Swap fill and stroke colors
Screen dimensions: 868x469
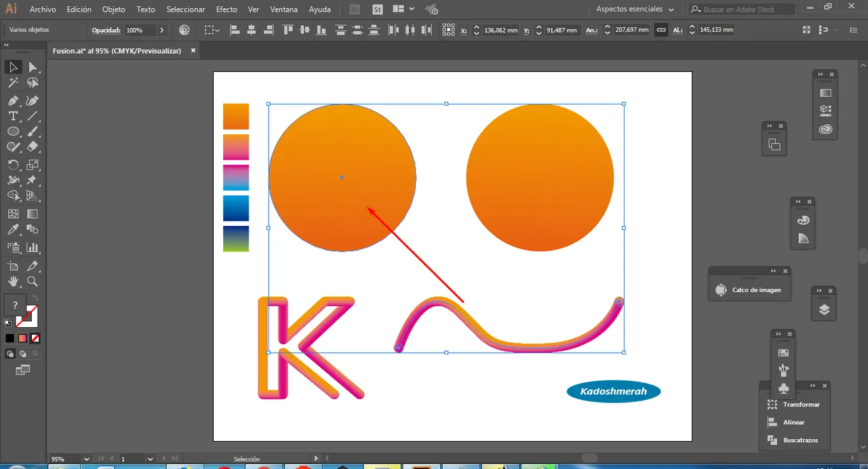pyautogui.click(x=35, y=298)
